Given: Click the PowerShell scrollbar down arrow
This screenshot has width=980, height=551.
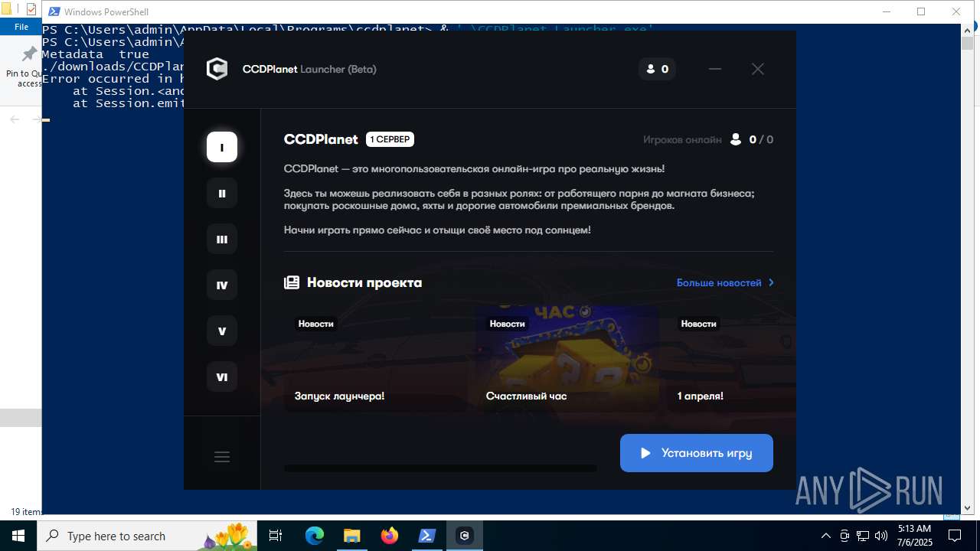Looking at the screenshot, I should coord(968,507).
